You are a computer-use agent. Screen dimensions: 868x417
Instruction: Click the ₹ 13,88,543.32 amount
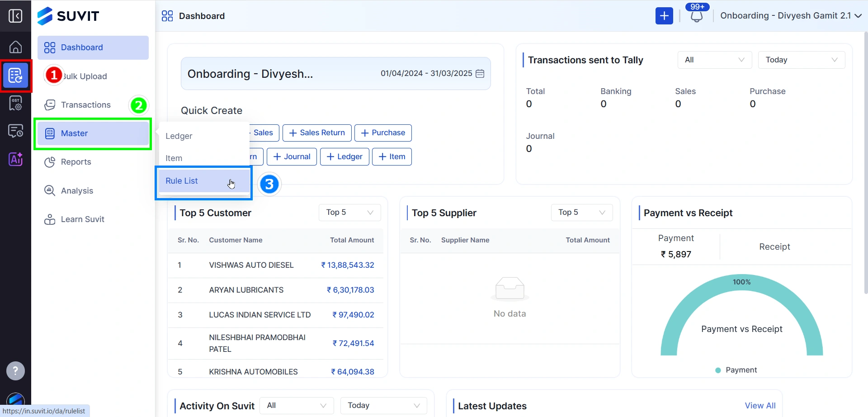[x=348, y=265]
